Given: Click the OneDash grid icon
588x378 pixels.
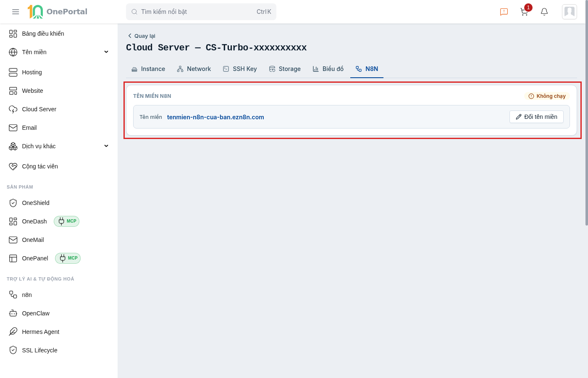Looking at the screenshot, I should pyautogui.click(x=13, y=221).
